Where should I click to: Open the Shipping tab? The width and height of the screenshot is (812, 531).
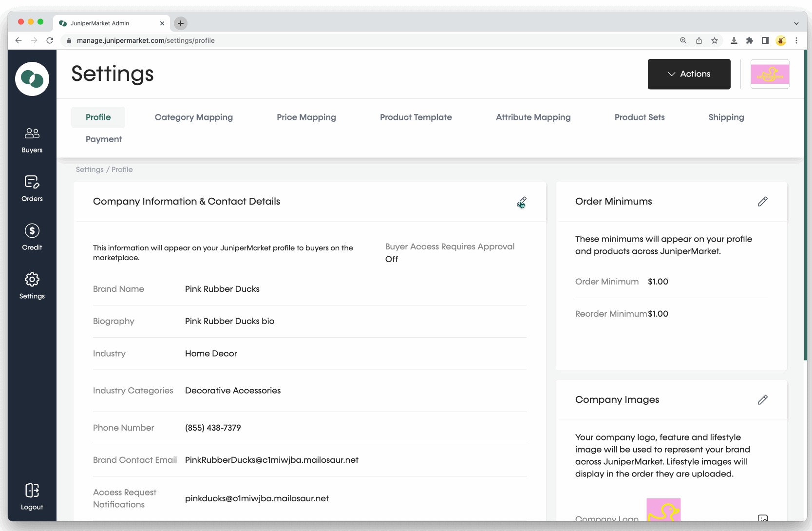pos(726,117)
